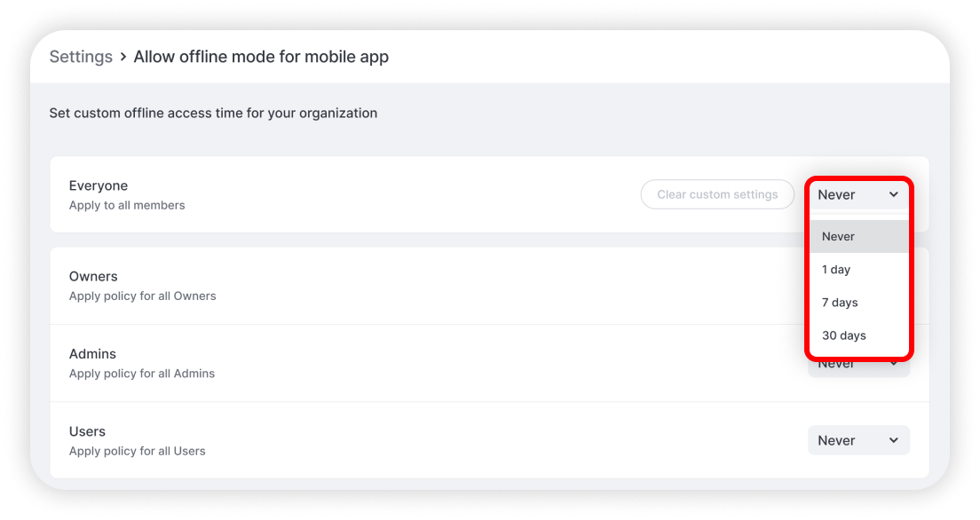Click the chevron in Users dropdown
980x520 pixels.
pyautogui.click(x=893, y=441)
